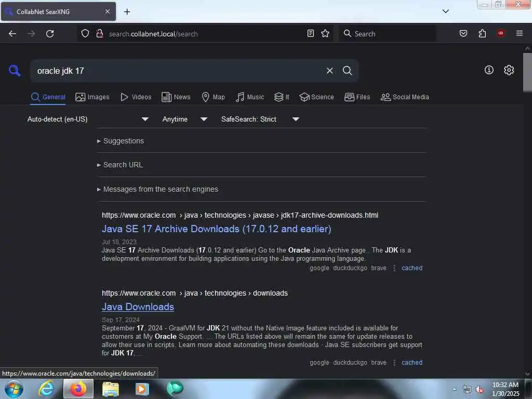Screen dimensions: 532x399
Task: Open Java SE 17 Archive Downloads link
Action: pyautogui.click(x=217, y=229)
